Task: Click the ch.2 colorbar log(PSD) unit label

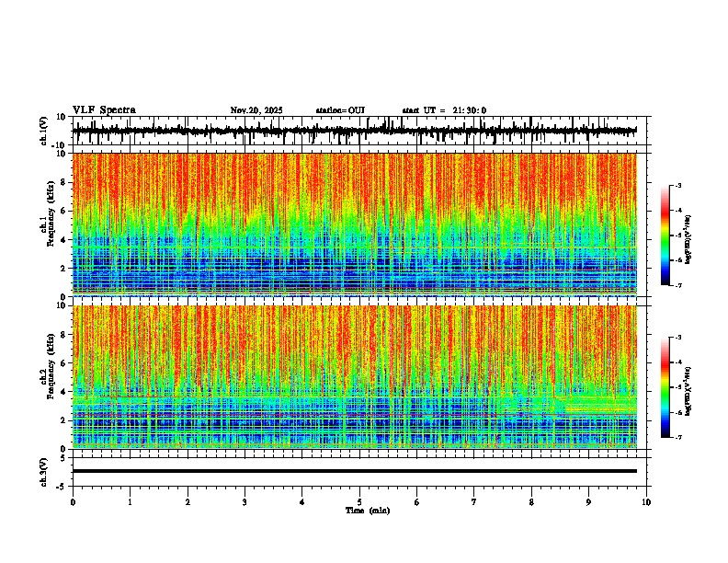Action: click(x=688, y=391)
